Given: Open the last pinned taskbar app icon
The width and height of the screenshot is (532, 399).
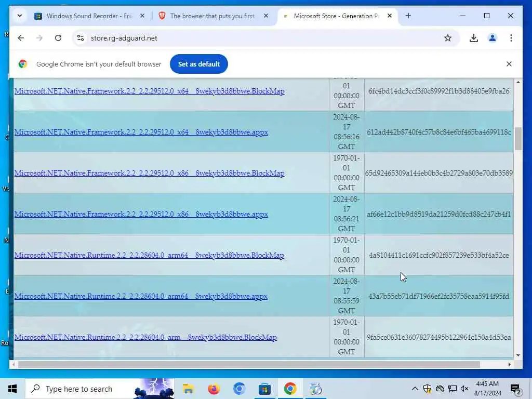Looking at the screenshot, I should coord(315,389).
